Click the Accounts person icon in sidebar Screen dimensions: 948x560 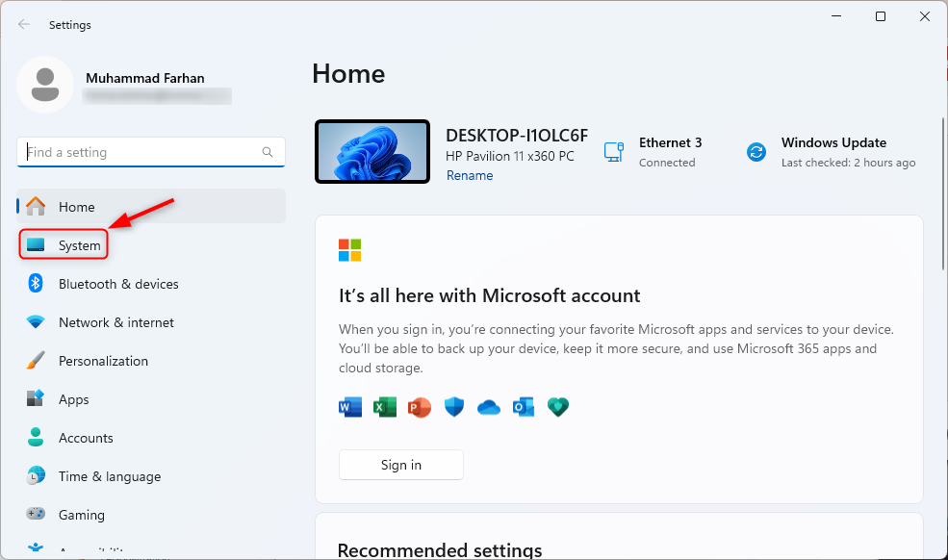(36, 437)
